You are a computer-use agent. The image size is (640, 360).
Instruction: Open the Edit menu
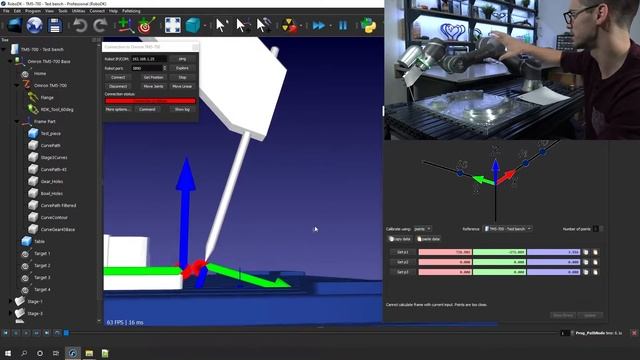[x=17, y=11]
